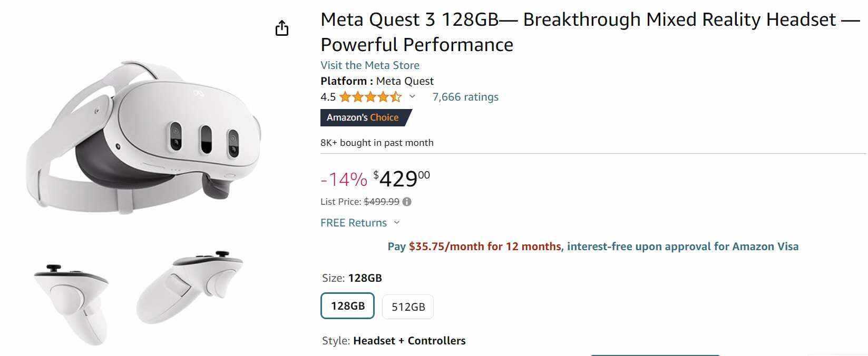This screenshot has height=356, width=868.
Task: Click the interest-free Amazon Visa approval text
Action: [682, 246]
